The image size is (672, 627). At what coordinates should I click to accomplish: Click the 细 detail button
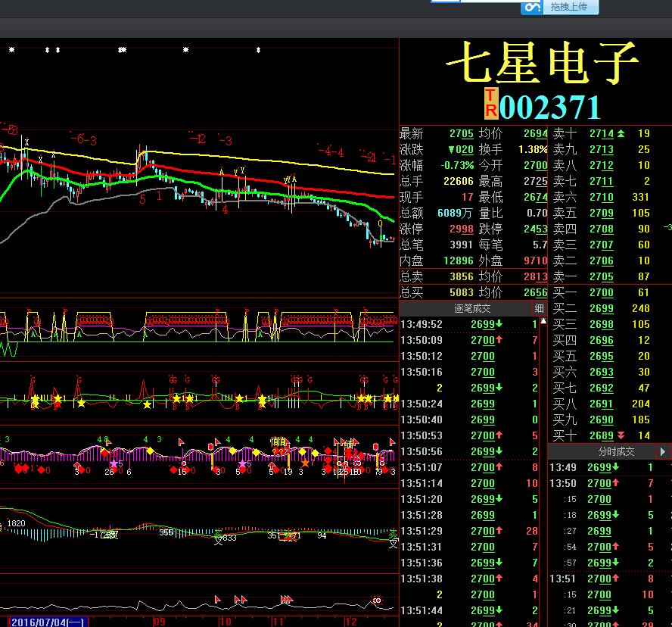coord(539,308)
